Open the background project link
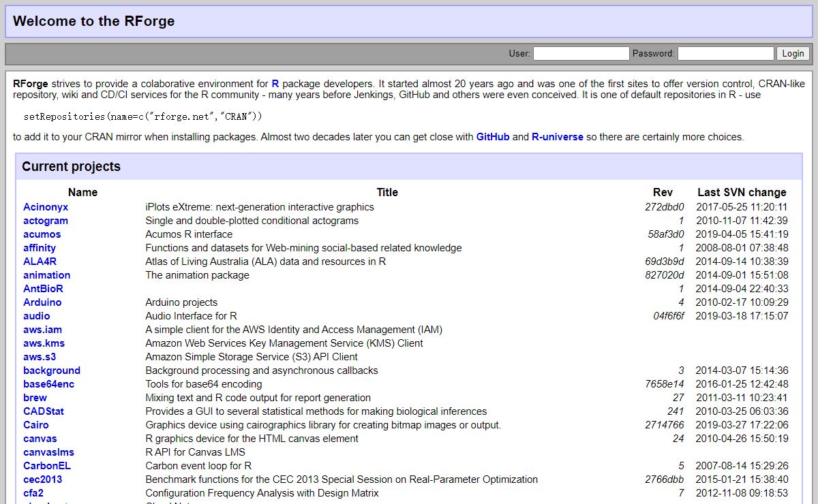Image resolution: width=818 pixels, height=504 pixels. point(52,371)
